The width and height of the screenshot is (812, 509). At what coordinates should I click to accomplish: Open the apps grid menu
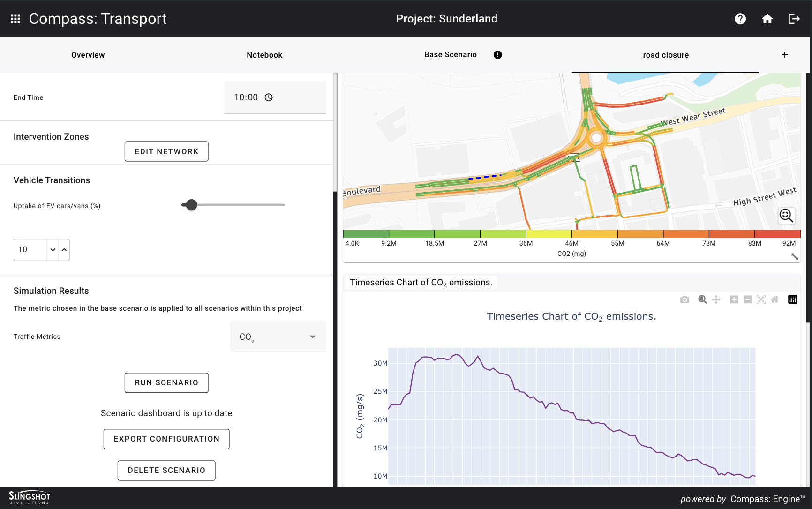[15, 19]
